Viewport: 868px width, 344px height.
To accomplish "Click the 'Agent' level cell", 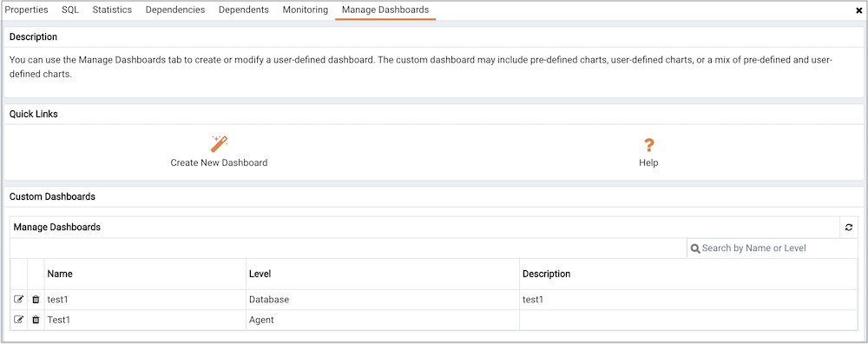I will click(x=383, y=320).
